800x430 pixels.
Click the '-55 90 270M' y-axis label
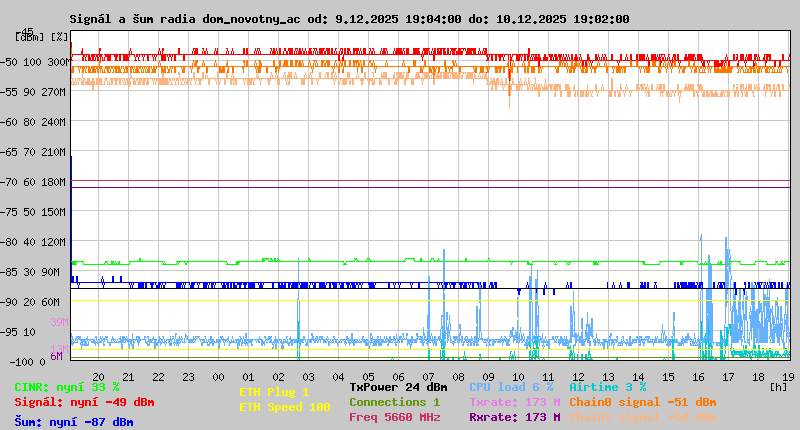click(x=34, y=92)
